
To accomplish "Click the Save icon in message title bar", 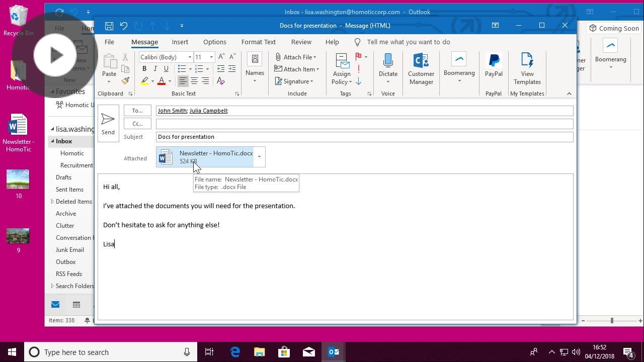I will [x=109, y=26].
